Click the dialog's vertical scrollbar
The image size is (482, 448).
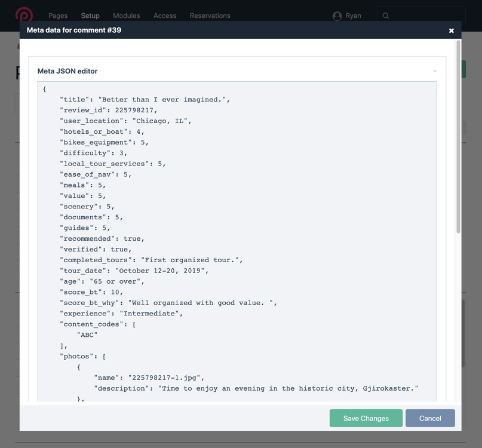(458, 136)
